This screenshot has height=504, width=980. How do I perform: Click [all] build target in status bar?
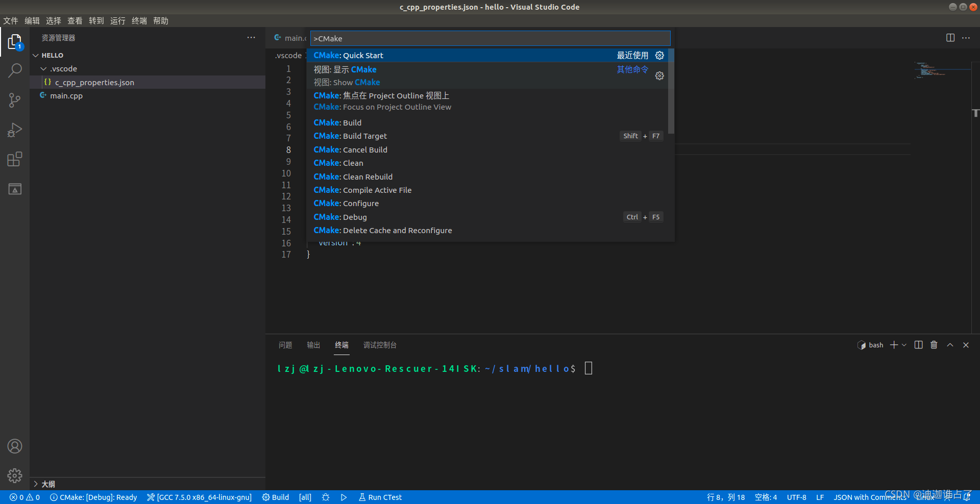305,497
